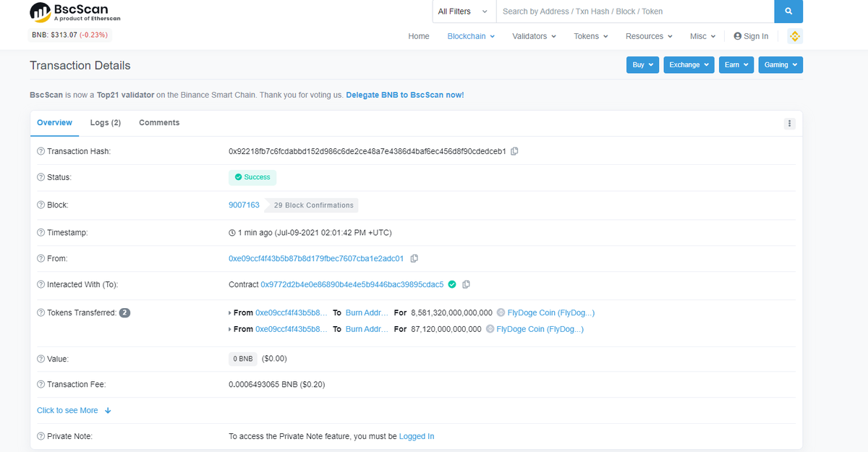The width and height of the screenshot is (868, 452).
Task: Click help icon beside Interacted With (To)
Action: (x=41, y=285)
